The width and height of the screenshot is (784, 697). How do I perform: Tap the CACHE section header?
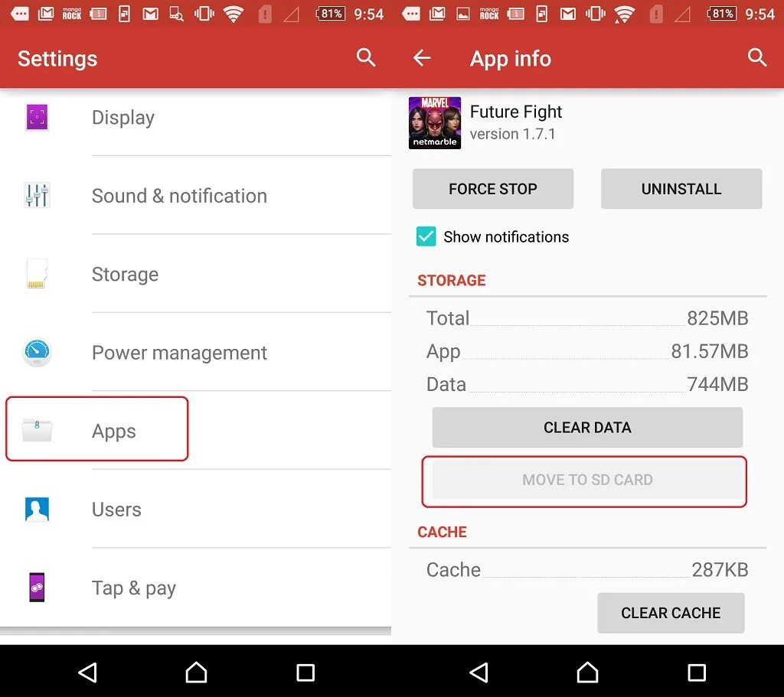coord(442,532)
